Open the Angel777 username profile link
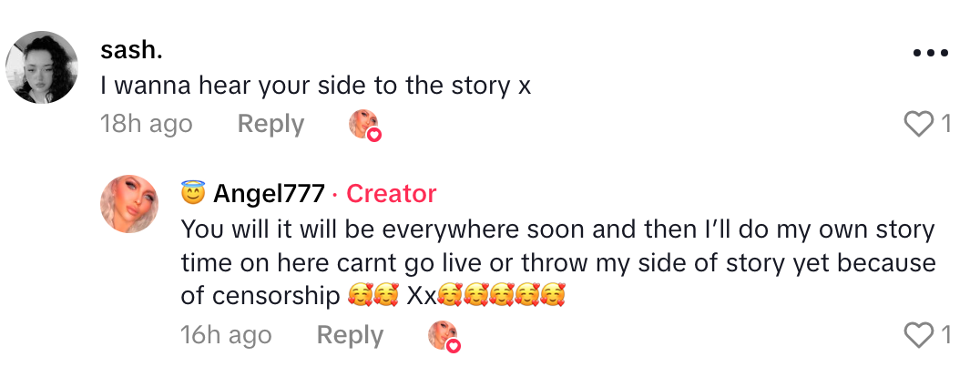Screen dimensions: 980x377 269,194
